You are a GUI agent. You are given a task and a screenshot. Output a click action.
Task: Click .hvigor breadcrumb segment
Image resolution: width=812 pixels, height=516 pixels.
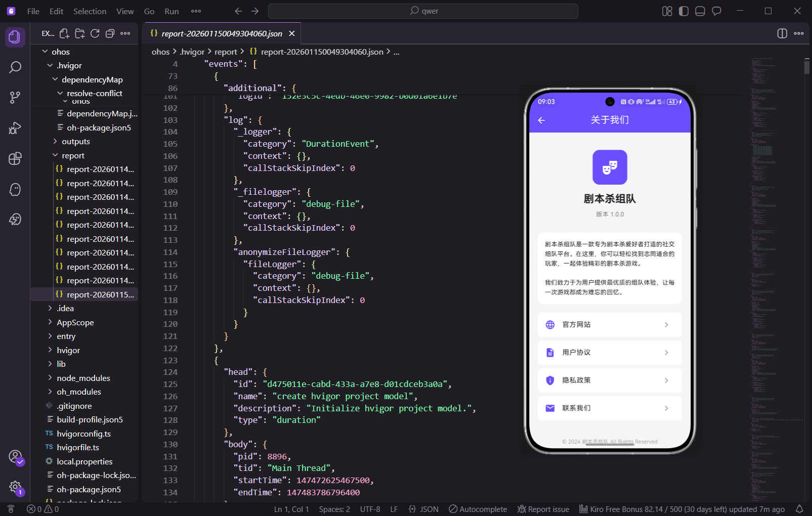(192, 52)
